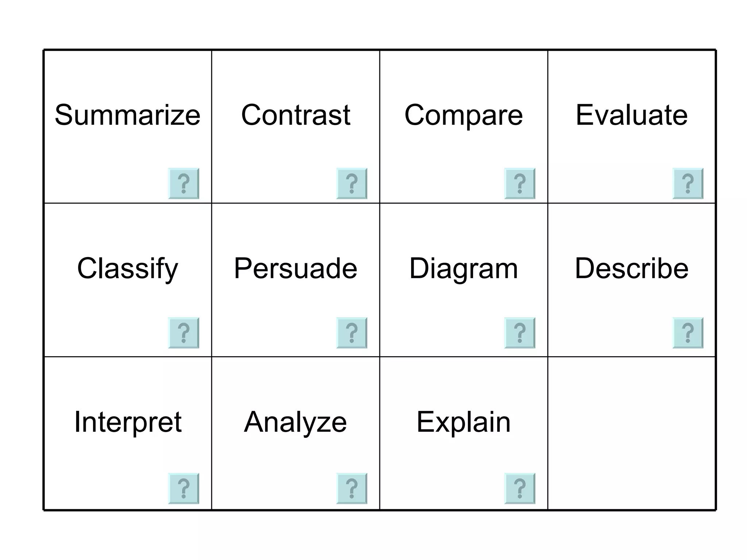Select the Summarize word
Viewport: 747px width, 560px height.
[128, 115]
